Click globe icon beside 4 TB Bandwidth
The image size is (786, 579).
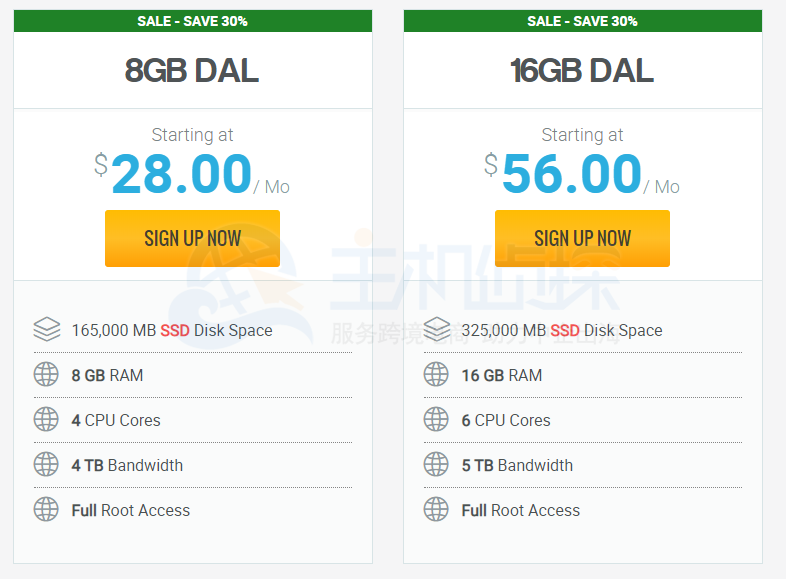[46, 464]
